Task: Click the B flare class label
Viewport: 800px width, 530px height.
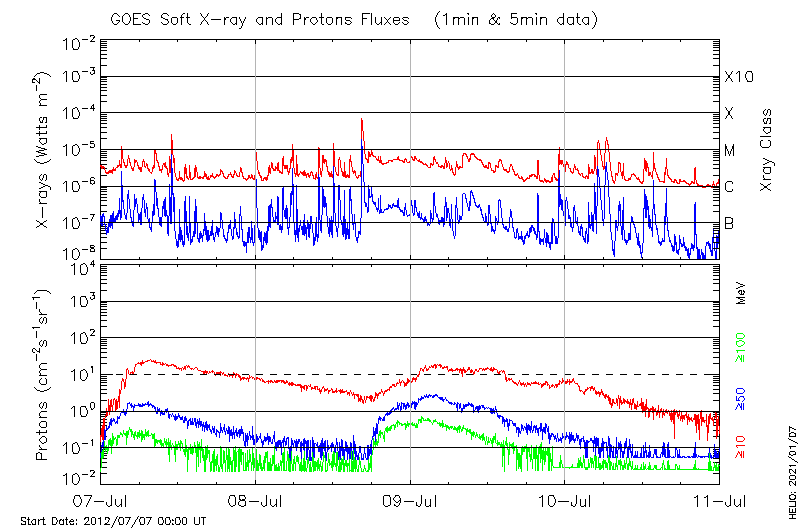Action: click(x=729, y=223)
